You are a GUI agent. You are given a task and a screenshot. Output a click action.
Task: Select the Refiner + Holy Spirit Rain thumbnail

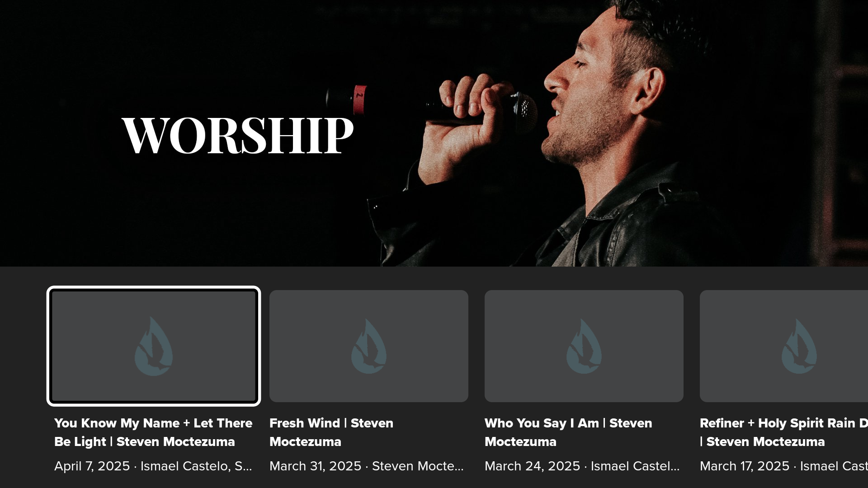tap(784, 346)
